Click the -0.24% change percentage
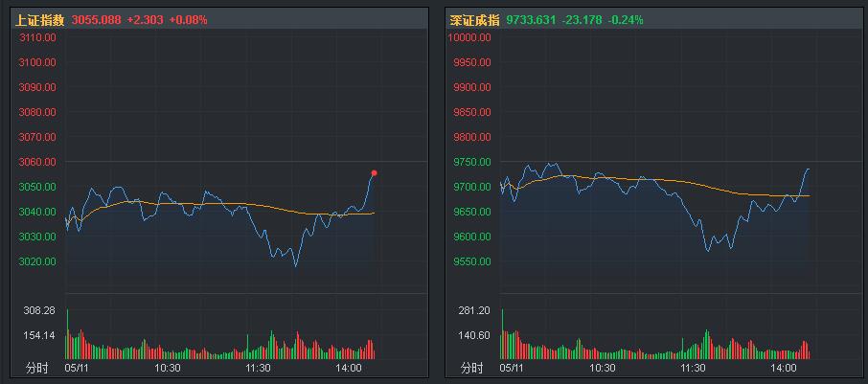The width and height of the screenshot is (868, 384). (x=626, y=20)
